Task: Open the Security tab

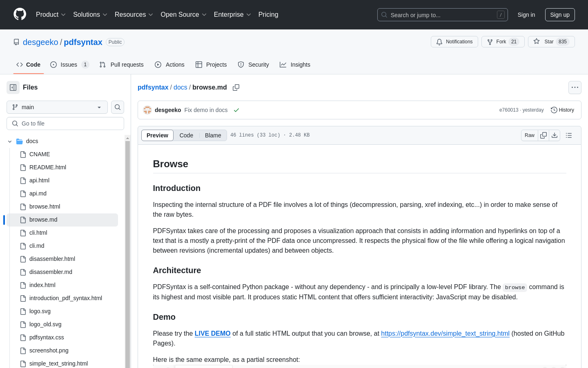Action: (x=254, y=65)
